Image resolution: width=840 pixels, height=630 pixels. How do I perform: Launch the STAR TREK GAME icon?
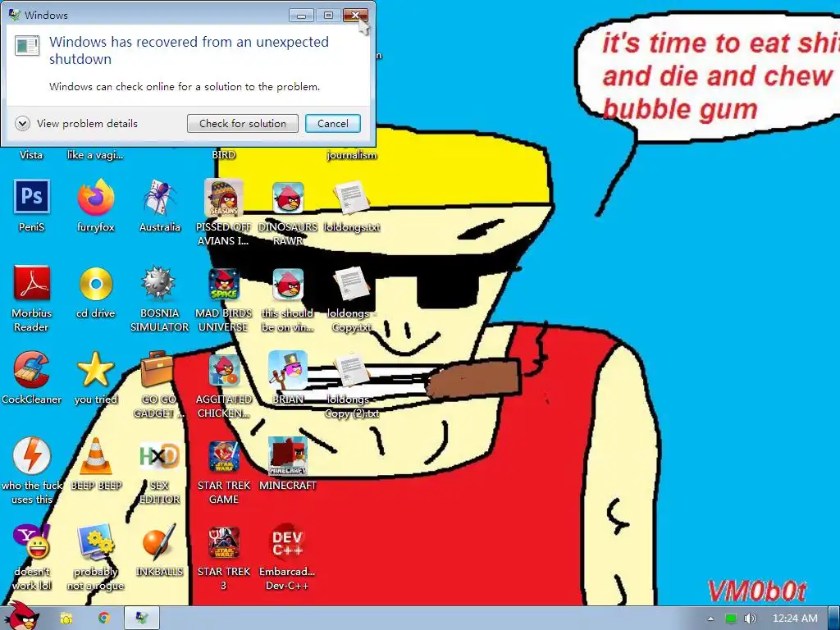coord(223,456)
